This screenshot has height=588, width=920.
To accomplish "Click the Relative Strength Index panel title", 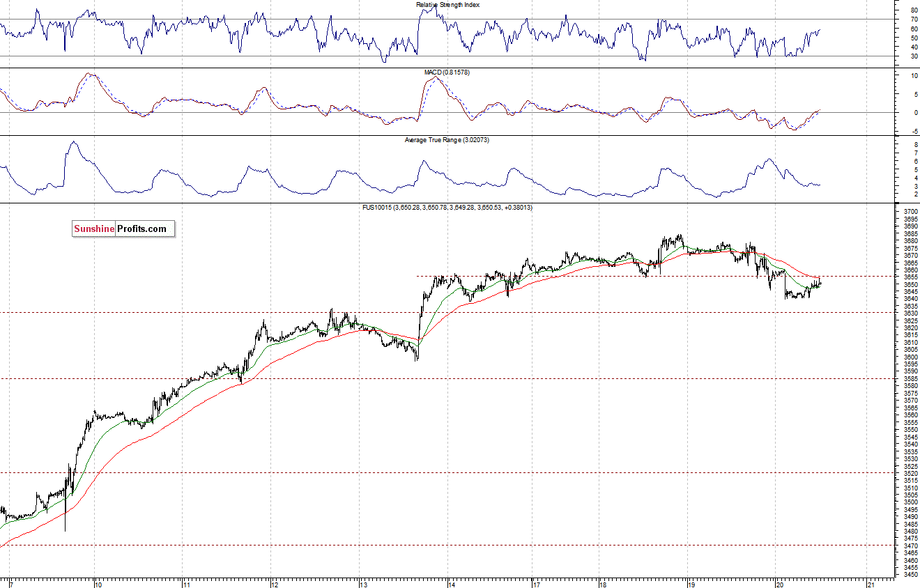I will click(x=447, y=5).
